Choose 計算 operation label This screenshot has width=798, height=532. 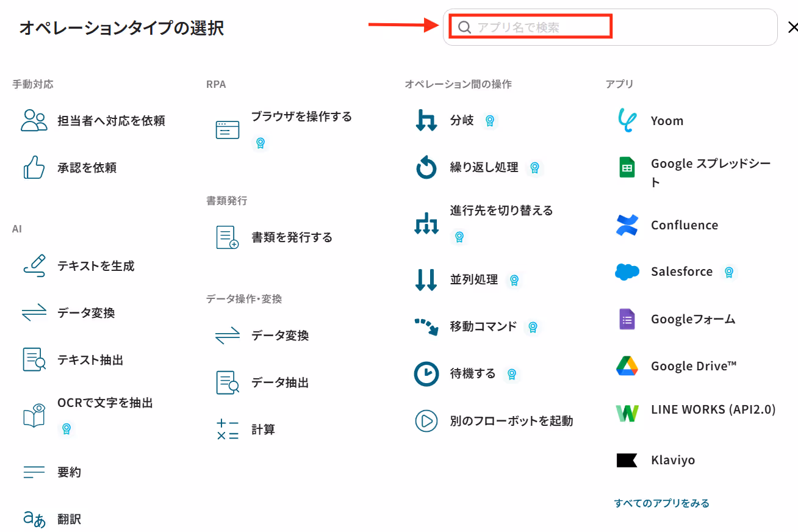tap(264, 430)
